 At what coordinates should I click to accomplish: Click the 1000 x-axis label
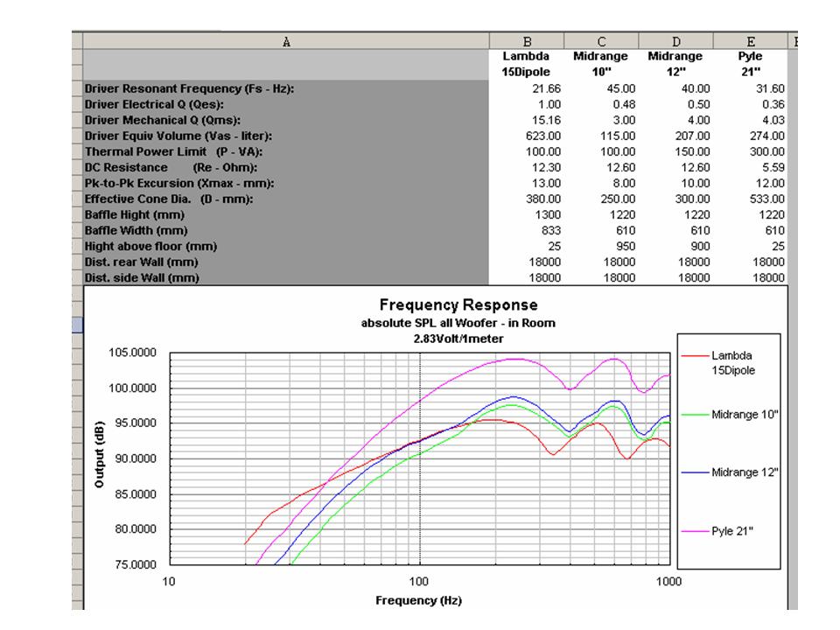(x=668, y=581)
